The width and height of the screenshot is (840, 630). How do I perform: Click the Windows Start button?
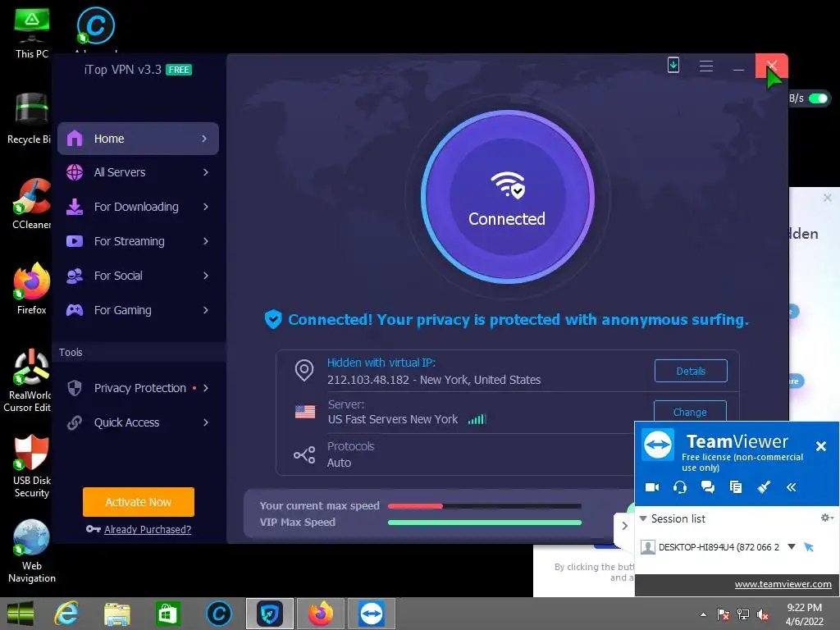coord(21,614)
